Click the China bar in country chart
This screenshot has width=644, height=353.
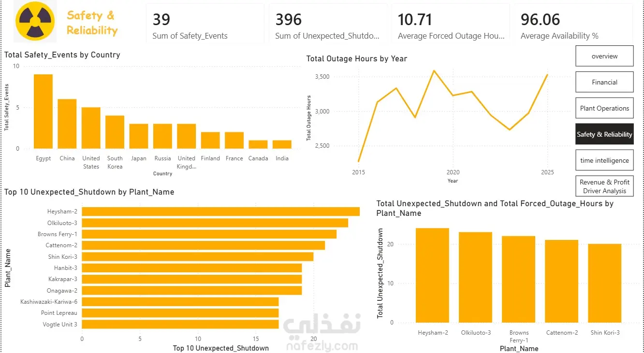coord(67,124)
